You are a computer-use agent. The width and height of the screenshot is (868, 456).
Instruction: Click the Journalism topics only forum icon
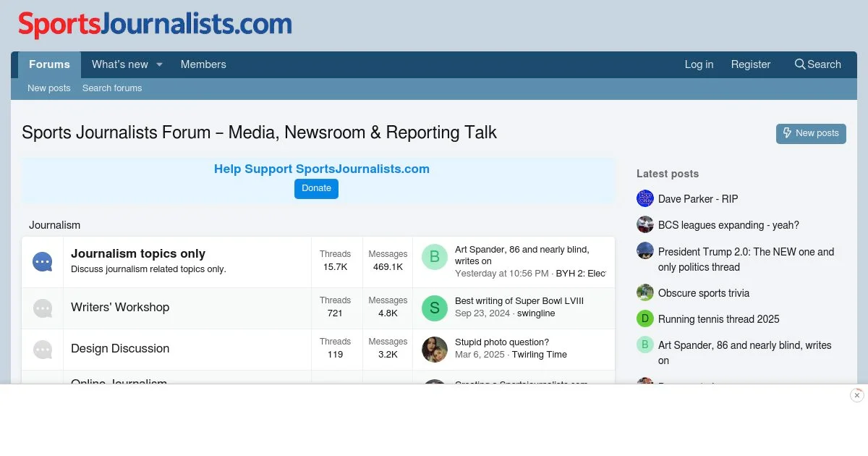click(43, 262)
